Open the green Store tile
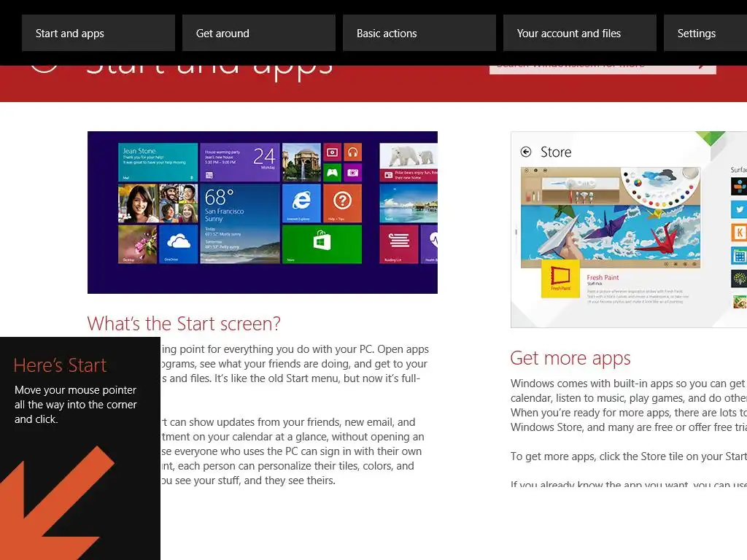 pyautogui.click(x=322, y=244)
